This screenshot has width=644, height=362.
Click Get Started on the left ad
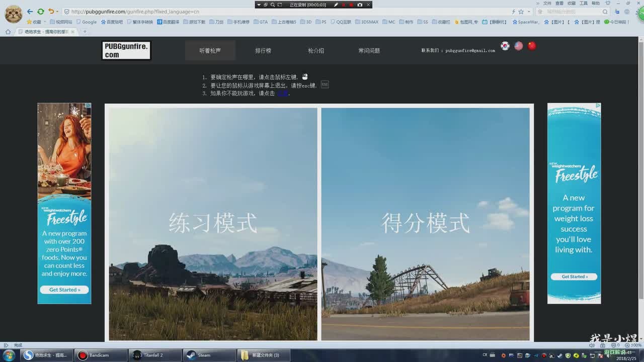click(x=64, y=290)
